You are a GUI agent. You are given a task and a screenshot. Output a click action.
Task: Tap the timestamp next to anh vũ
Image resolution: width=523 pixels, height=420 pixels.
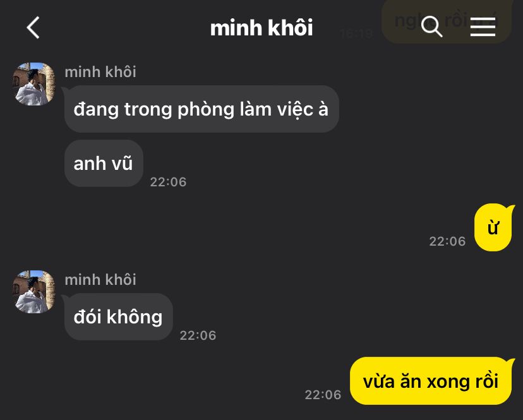click(x=168, y=182)
